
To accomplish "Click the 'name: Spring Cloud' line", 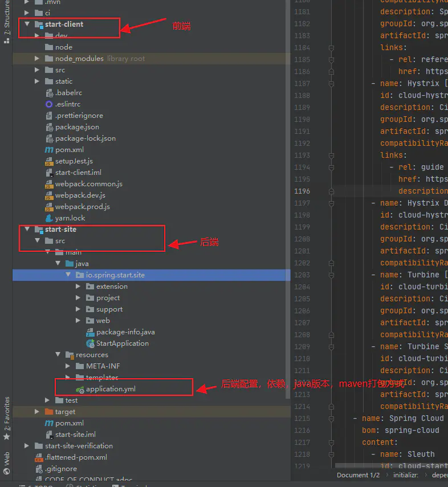I will click(402, 418).
